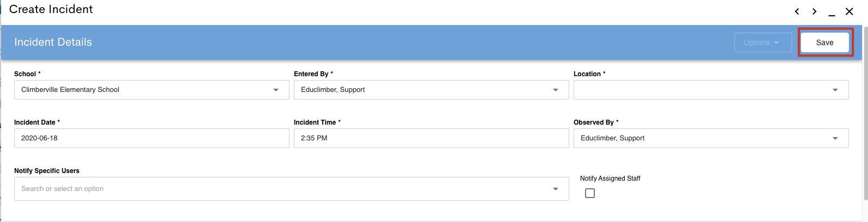
Task: Open the Options dropdown button
Action: pos(763,42)
